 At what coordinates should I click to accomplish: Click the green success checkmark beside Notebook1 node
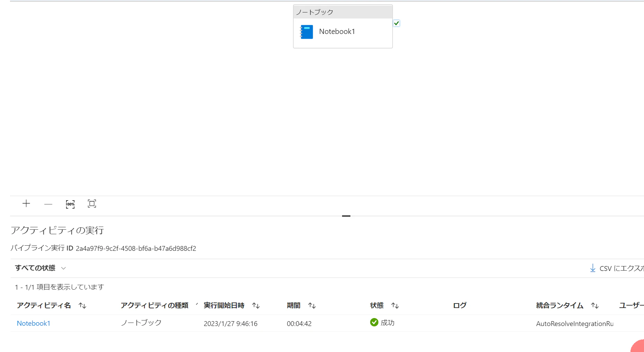[x=396, y=23]
